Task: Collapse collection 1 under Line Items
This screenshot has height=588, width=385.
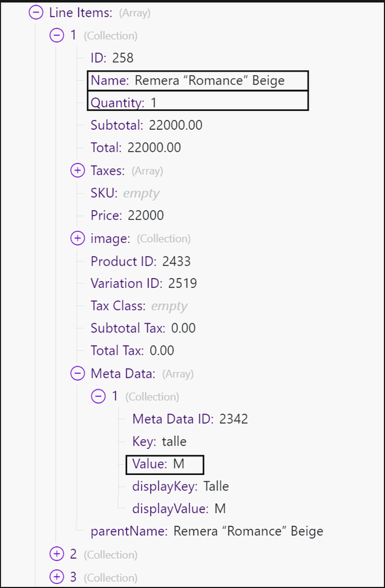Action: [56, 35]
